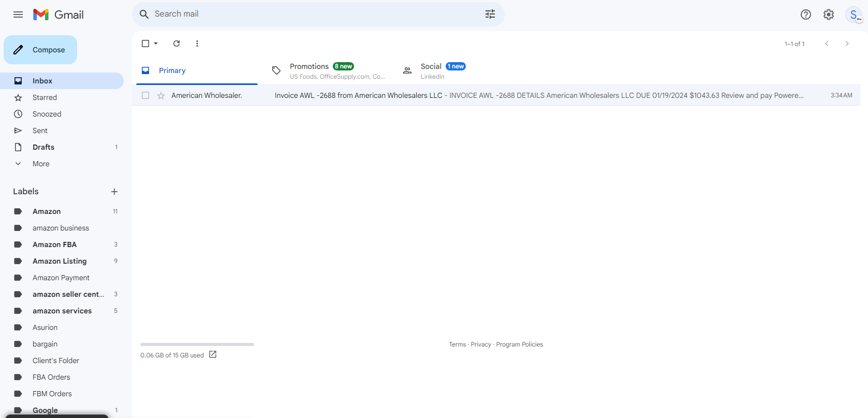The image size is (868, 418).
Task: Click the Gmail logo
Action: (58, 15)
